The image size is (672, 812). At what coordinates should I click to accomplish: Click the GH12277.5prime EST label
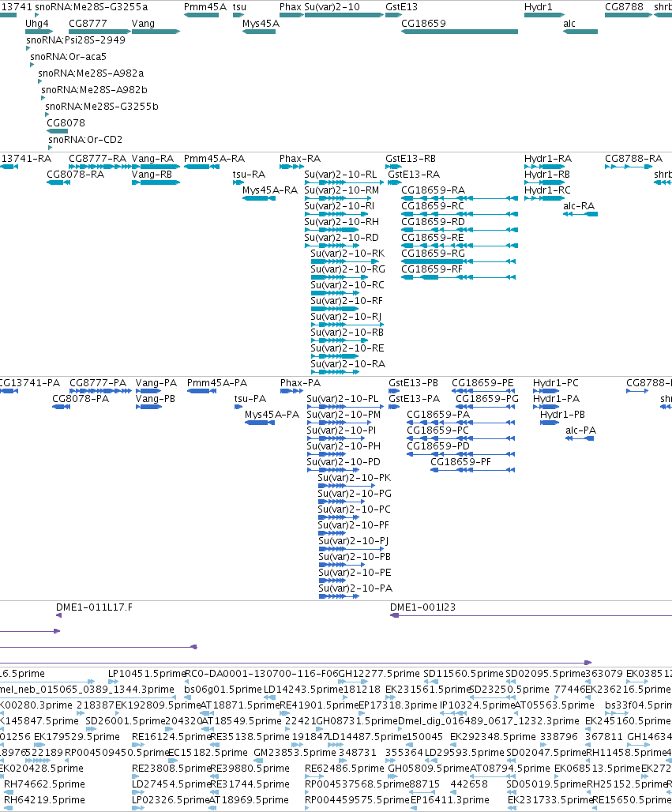pos(379,673)
